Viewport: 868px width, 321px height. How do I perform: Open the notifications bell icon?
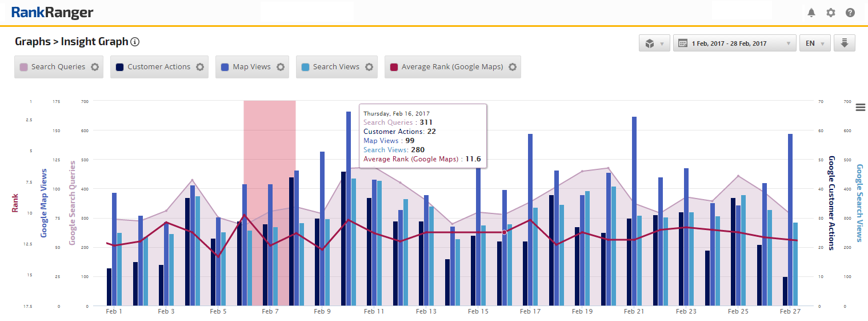[811, 13]
